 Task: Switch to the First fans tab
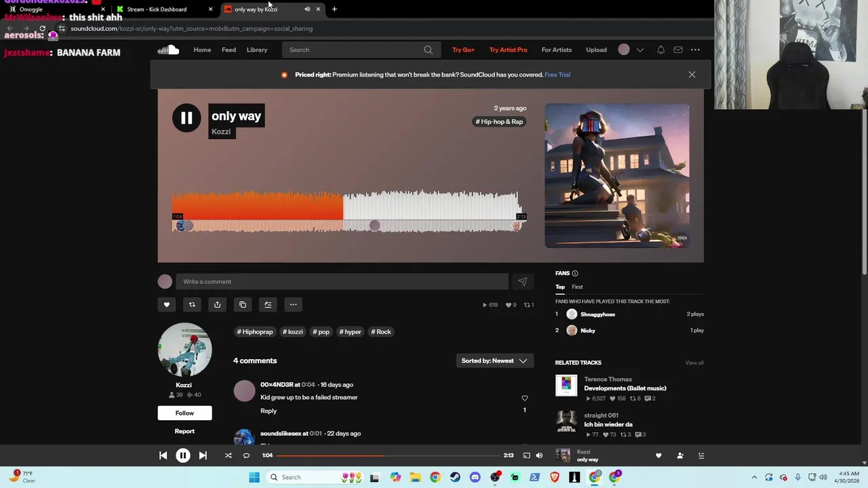[577, 287]
